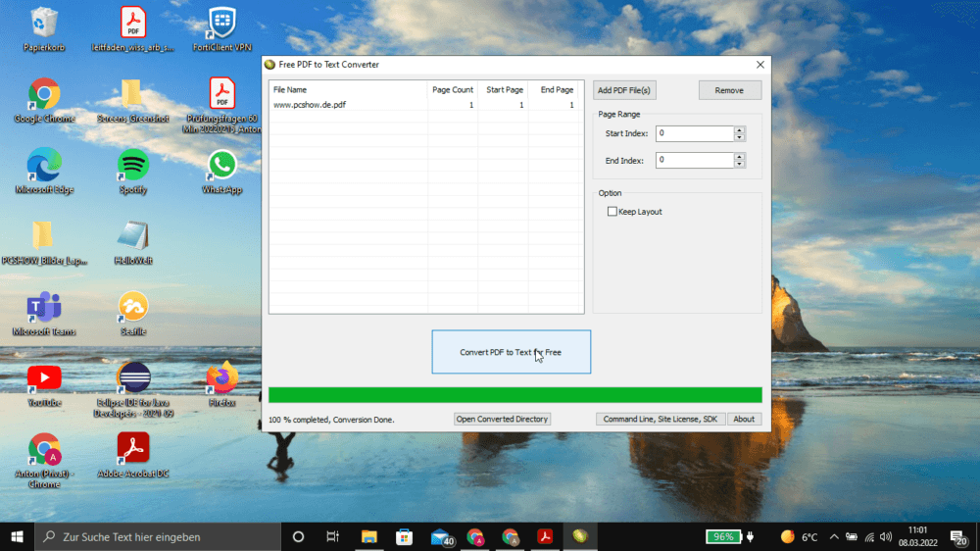Viewport: 980px width, 551px height.
Task: Click File Name column header
Action: click(348, 89)
